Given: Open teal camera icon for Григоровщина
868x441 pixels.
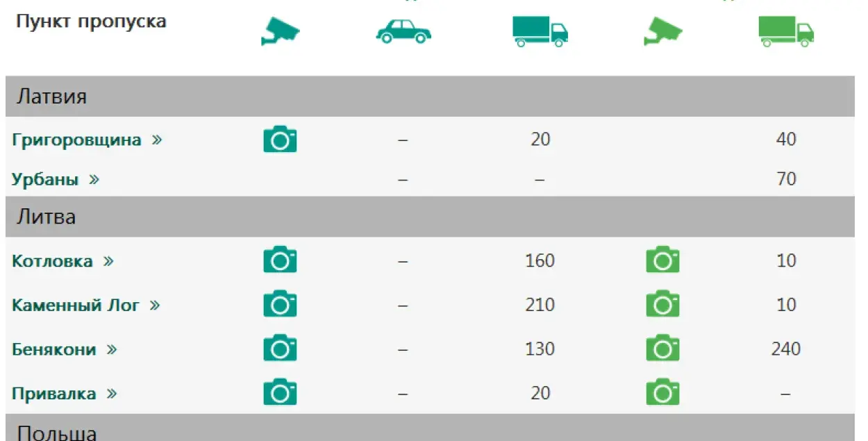Looking at the screenshot, I should click(280, 140).
